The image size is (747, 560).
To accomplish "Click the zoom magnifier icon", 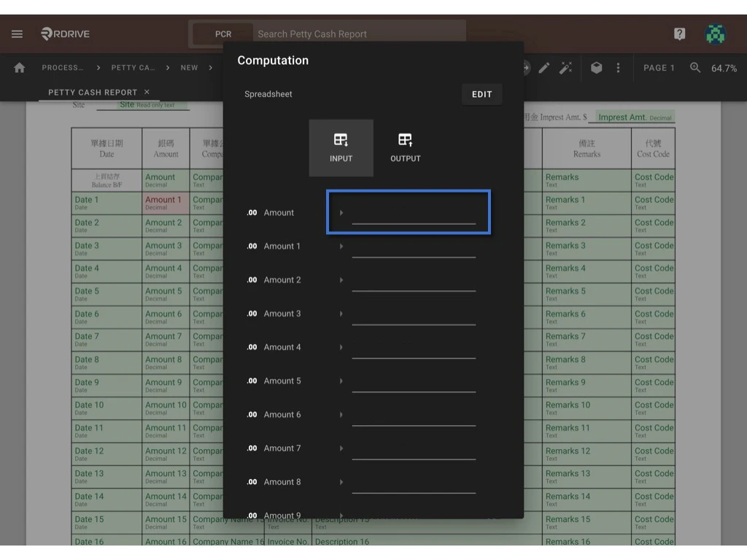I will (x=694, y=67).
